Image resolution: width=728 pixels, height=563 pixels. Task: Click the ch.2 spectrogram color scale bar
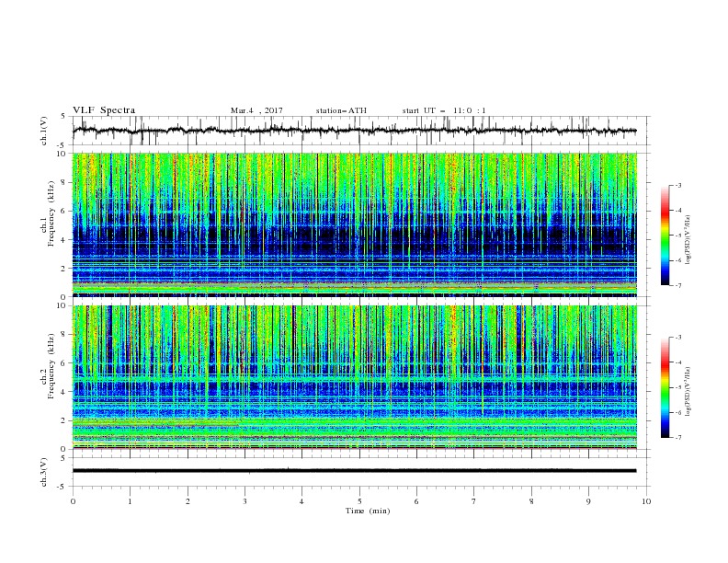[x=665, y=387]
